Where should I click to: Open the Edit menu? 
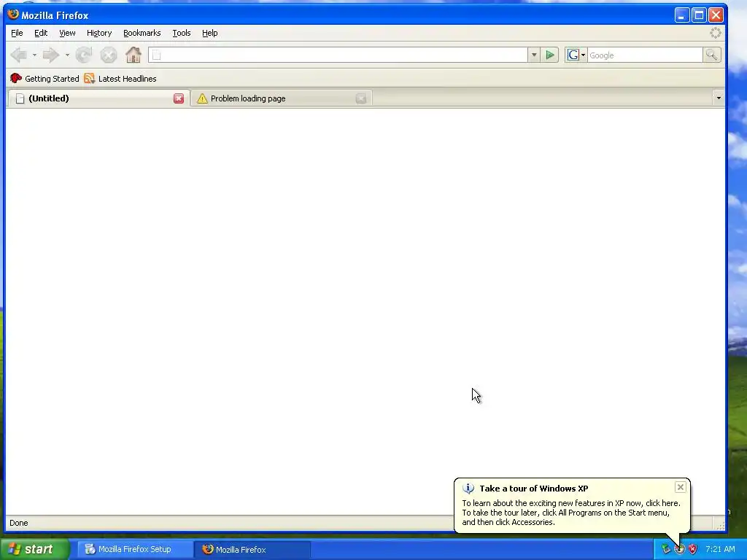41,33
